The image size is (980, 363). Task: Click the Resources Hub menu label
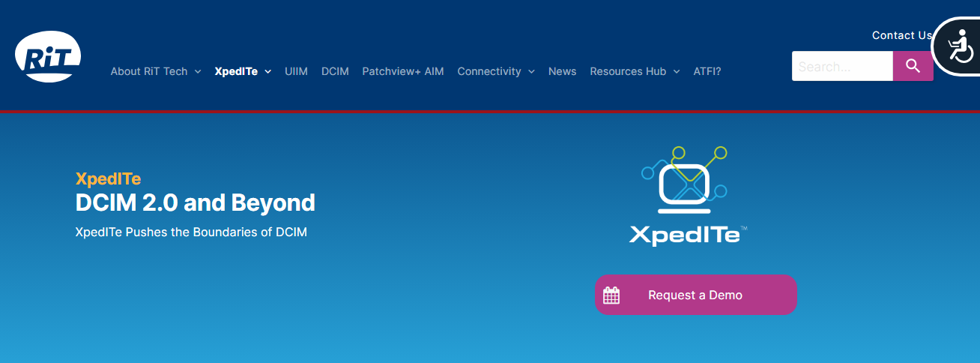tap(627, 71)
